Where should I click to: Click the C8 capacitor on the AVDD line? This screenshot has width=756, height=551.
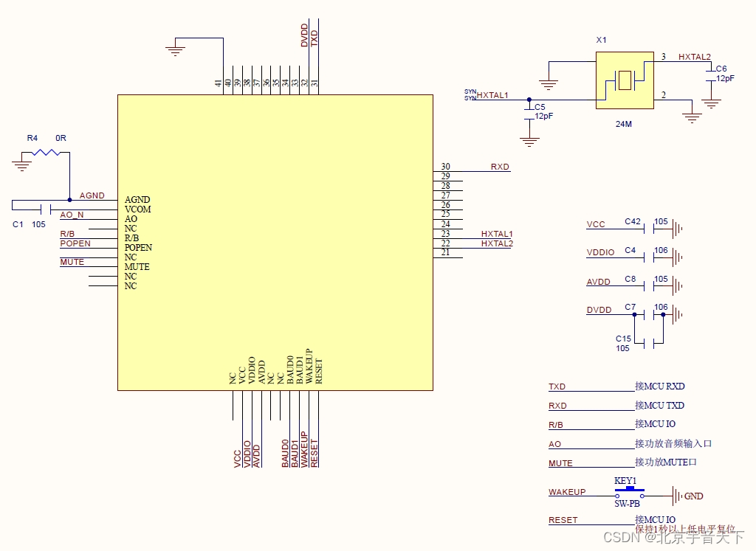(649, 285)
